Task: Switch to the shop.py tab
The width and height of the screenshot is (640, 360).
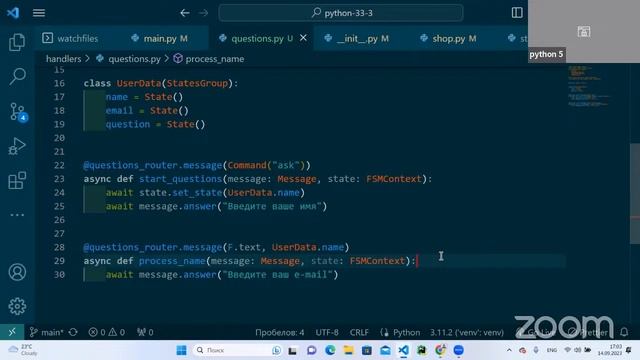Action: tap(448, 38)
